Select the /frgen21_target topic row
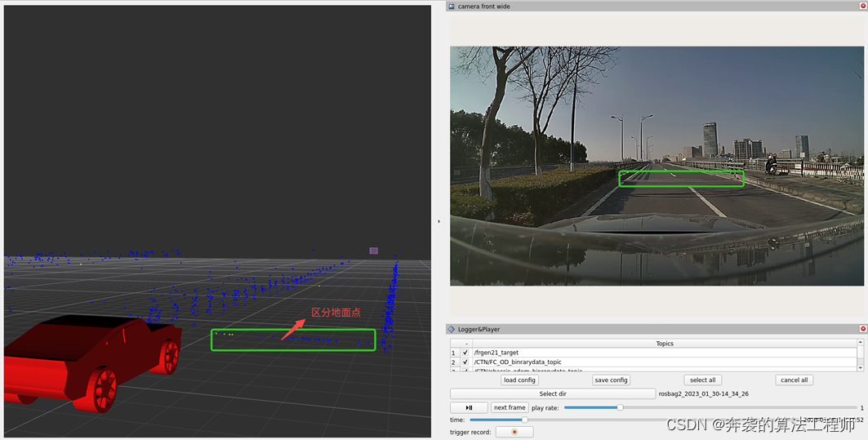 point(665,353)
